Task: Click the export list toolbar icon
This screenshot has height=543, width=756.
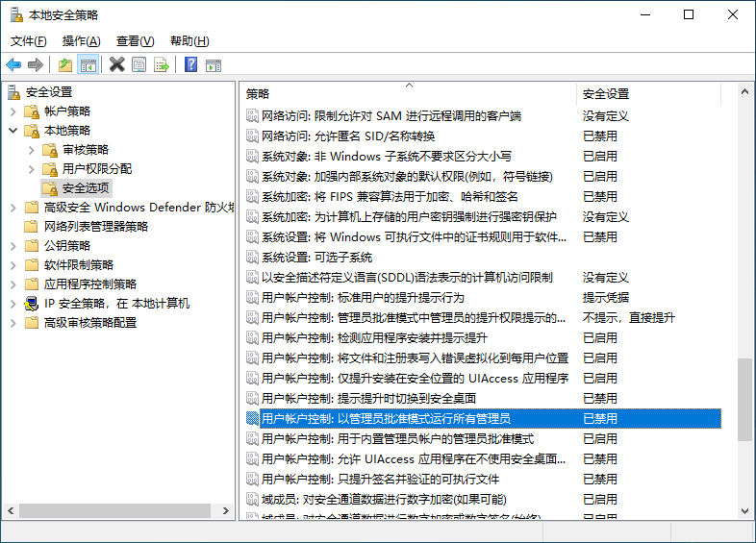Action: tap(162, 64)
